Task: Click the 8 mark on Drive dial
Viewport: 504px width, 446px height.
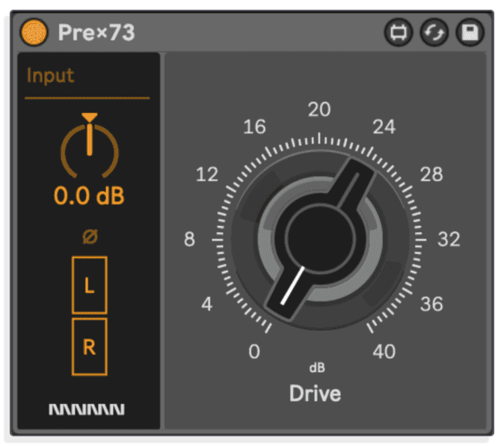Action: tap(189, 239)
